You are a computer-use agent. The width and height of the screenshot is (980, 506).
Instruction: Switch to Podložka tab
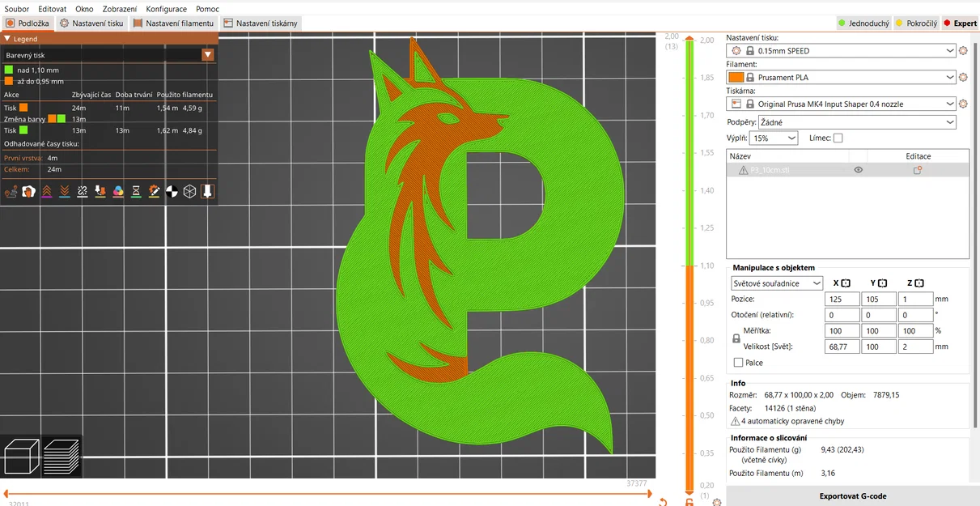click(x=28, y=23)
